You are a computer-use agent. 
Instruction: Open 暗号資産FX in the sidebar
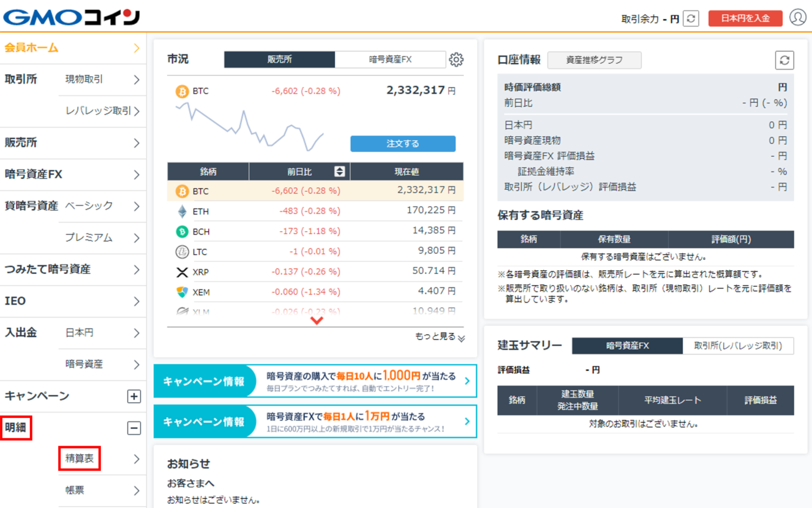click(x=73, y=175)
